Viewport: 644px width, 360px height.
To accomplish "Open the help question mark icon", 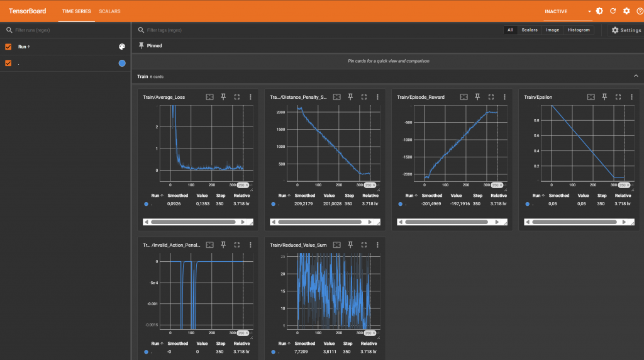I will coord(640,11).
